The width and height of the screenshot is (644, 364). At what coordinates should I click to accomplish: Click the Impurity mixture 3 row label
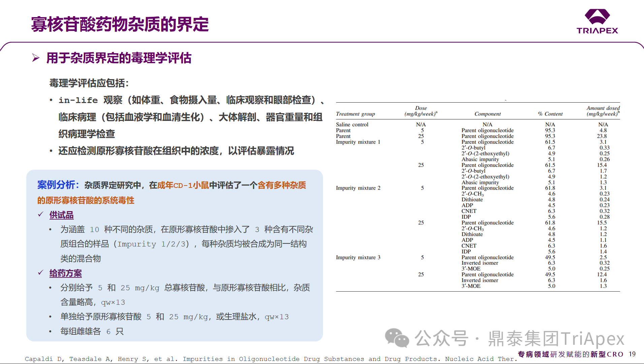pyautogui.click(x=358, y=257)
